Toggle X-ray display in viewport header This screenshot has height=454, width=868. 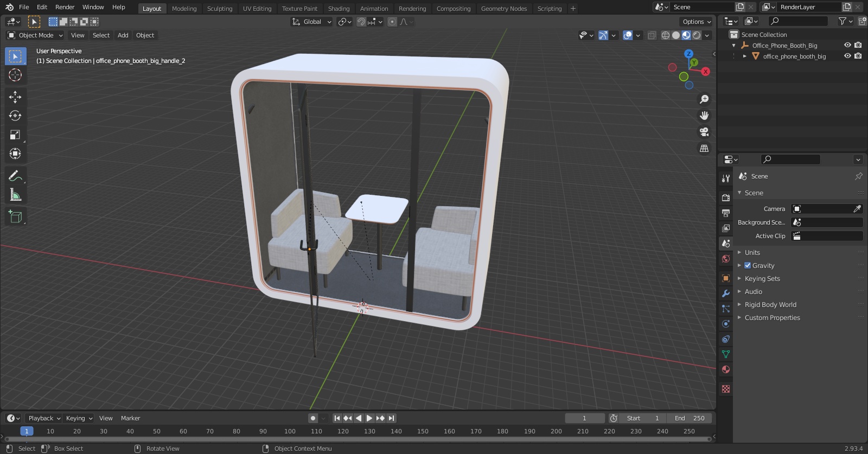pyautogui.click(x=652, y=35)
